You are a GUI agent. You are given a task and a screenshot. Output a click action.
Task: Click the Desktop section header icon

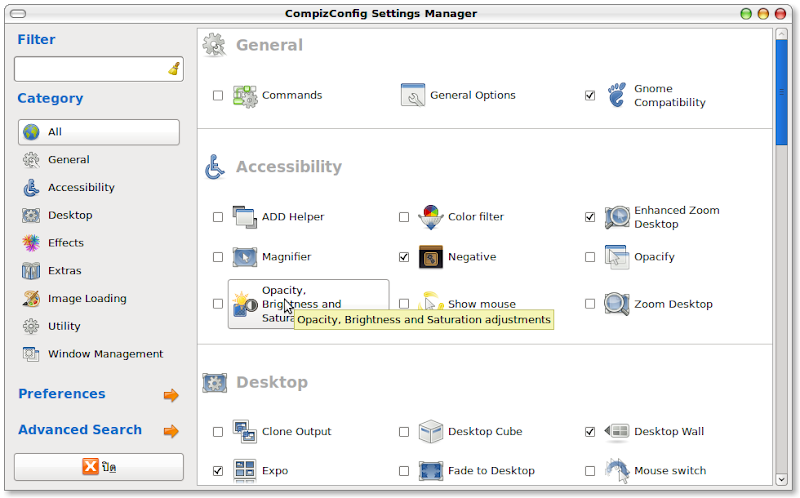click(x=214, y=383)
